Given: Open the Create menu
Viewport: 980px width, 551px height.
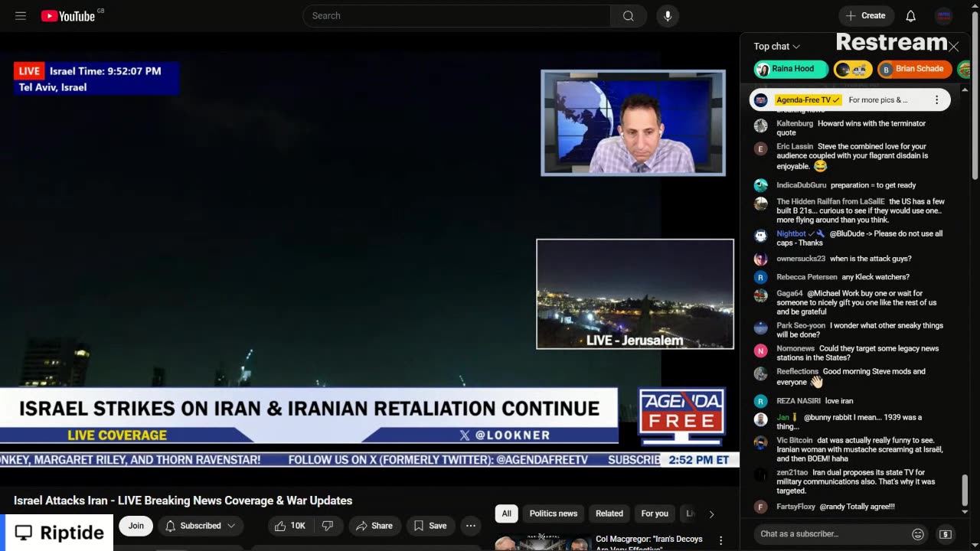Looking at the screenshot, I should tap(866, 15).
